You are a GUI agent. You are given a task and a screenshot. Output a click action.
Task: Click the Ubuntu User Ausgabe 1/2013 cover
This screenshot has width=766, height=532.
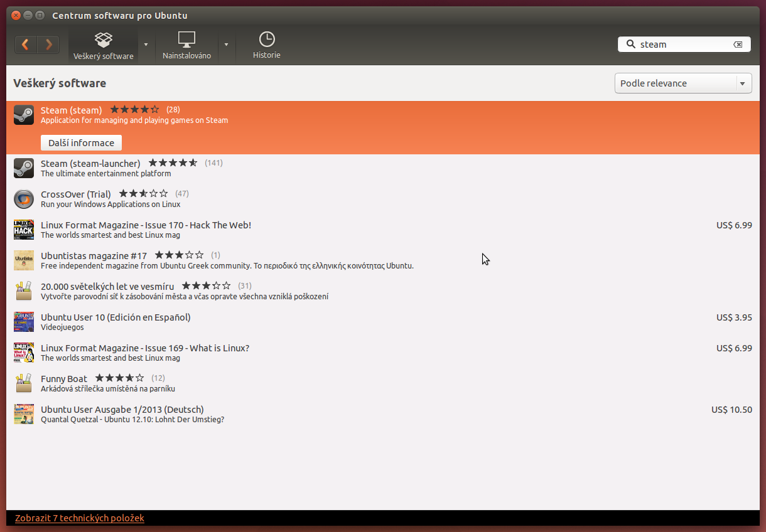[x=24, y=414]
